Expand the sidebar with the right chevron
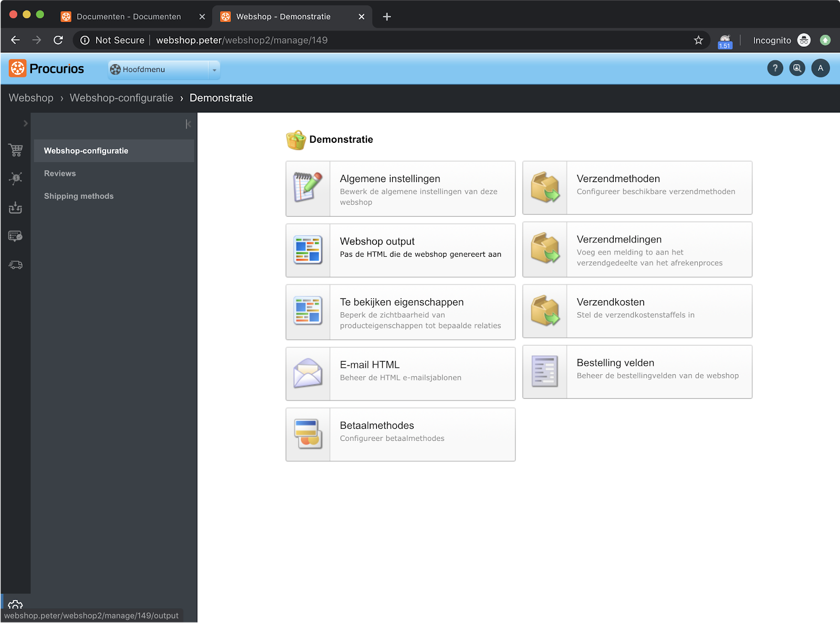The height and width of the screenshot is (623, 840). (25, 123)
